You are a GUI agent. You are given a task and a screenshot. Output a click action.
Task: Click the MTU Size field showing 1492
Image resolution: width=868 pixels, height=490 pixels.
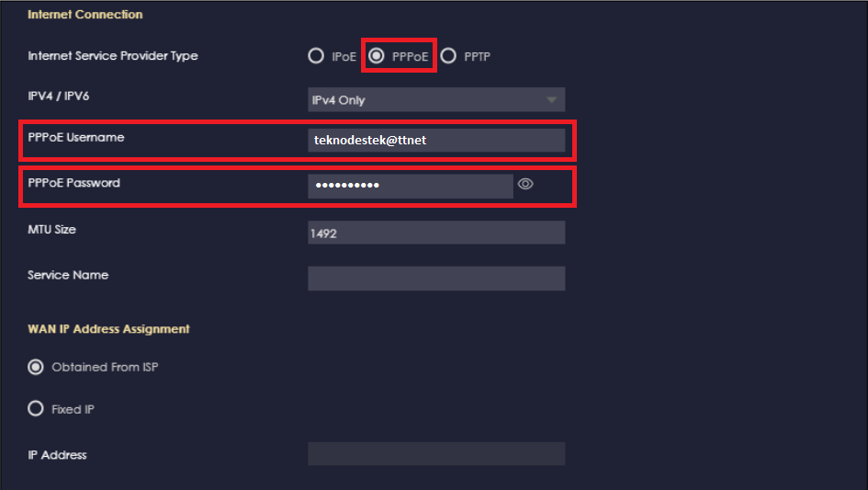click(435, 233)
